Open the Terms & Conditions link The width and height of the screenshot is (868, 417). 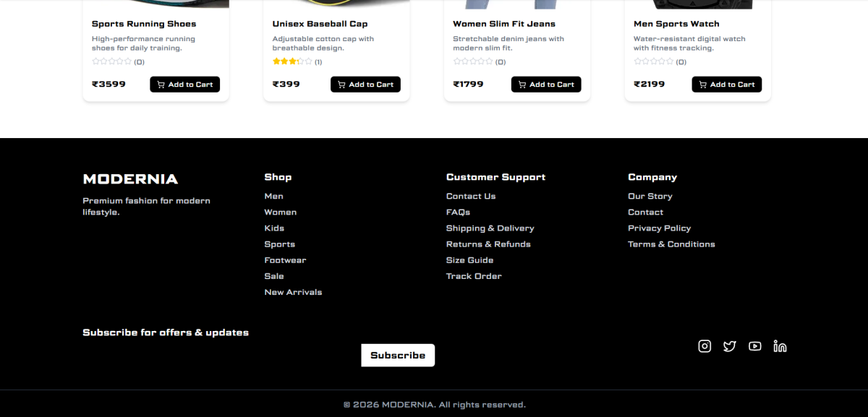pyautogui.click(x=671, y=244)
